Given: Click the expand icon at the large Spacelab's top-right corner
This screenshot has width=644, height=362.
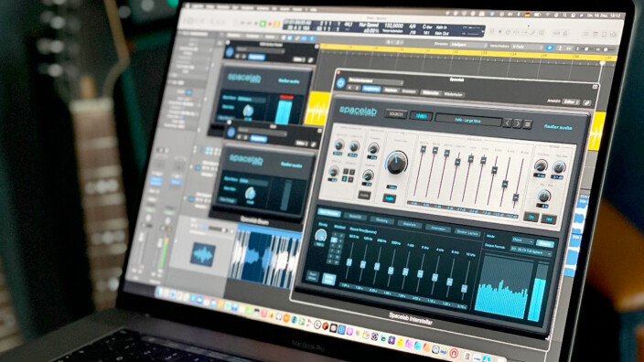Looking at the screenshot, I should [595, 87].
